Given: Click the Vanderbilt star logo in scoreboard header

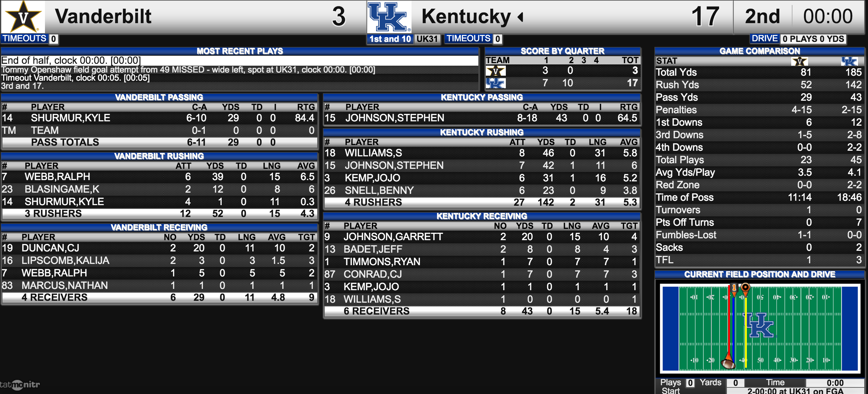Looking at the screenshot, I should (x=23, y=16).
